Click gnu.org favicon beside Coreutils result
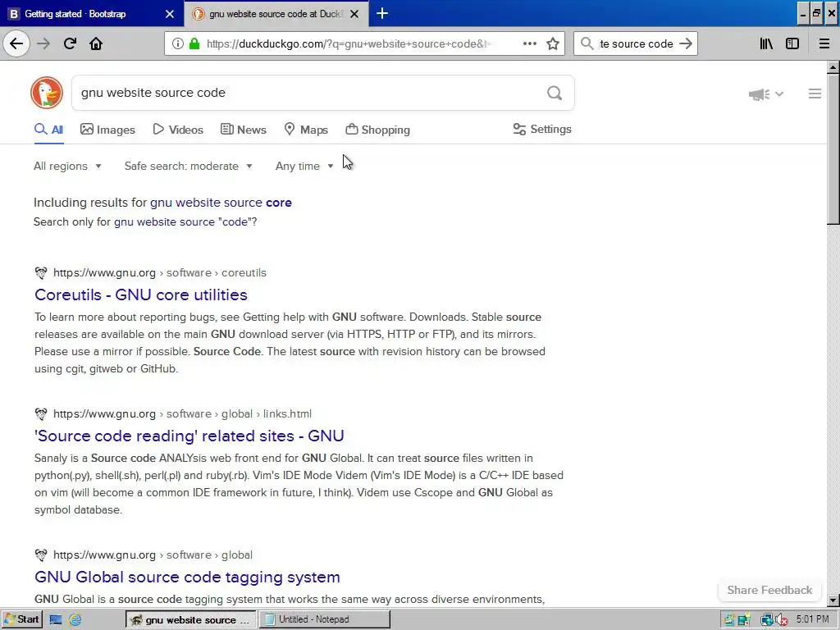Image resolution: width=840 pixels, height=630 pixels. coord(41,272)
